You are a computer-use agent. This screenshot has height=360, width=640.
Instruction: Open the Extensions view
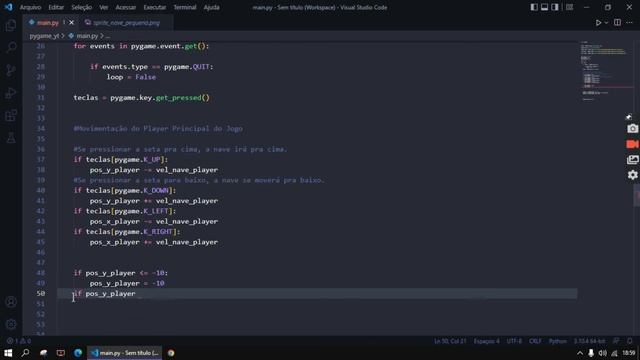click(11, 116)
